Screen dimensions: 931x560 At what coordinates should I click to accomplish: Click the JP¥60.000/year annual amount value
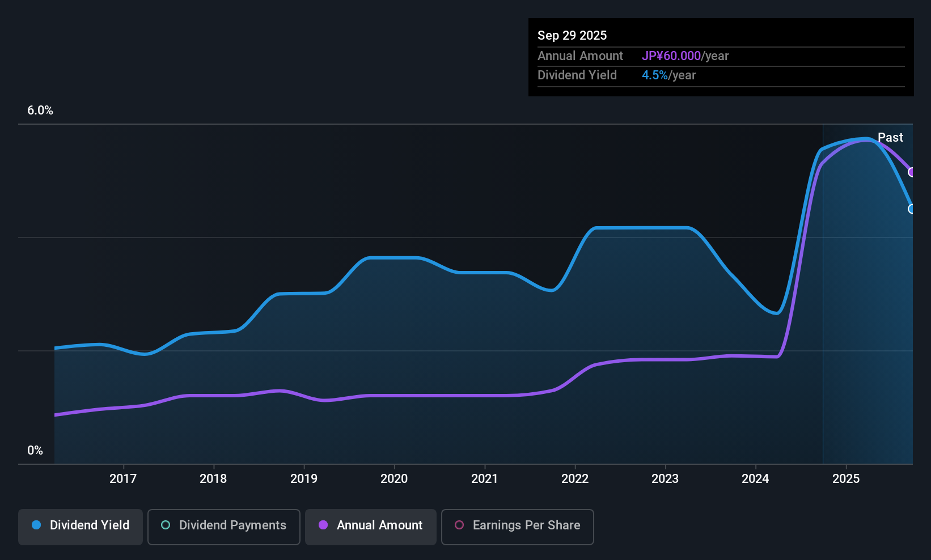pyautogui.click(x=685, y=56)
